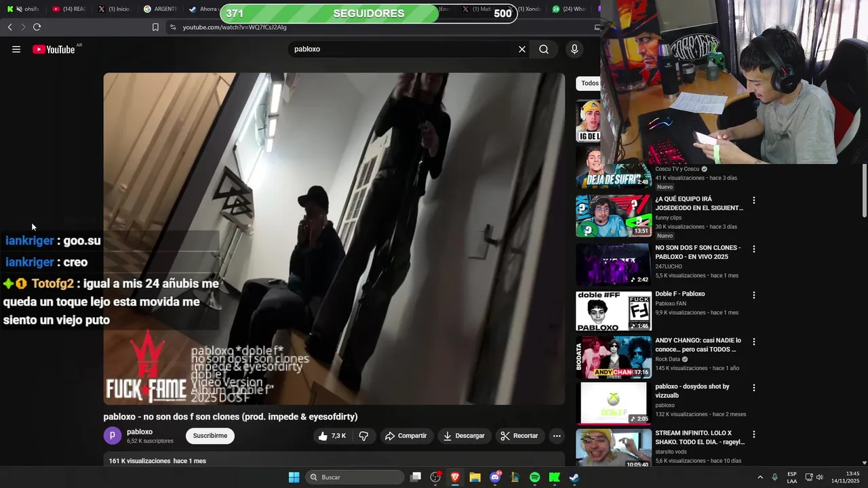Open 'pabloxo - dosydos shot by vizzualb'
868x488 pixels.
point(692,391)
